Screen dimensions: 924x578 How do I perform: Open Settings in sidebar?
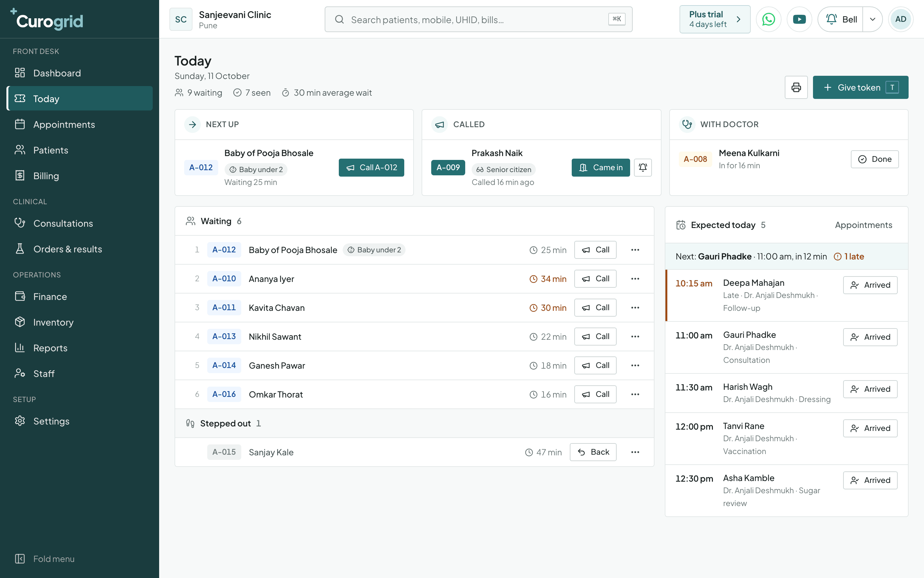tap(80, 421)
